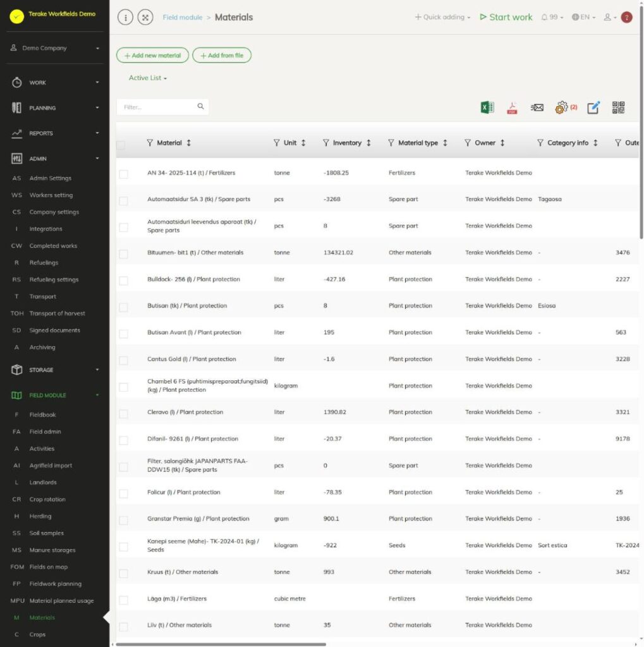Open the user account dropdown
Image resolution: width=644 pixels, height=647 pixels.
(610, 17)
